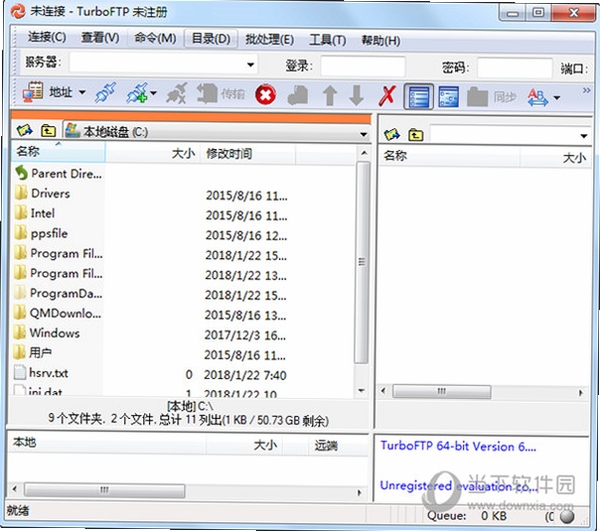
Task: Select the 用户 folder
Action: [33, 352]
